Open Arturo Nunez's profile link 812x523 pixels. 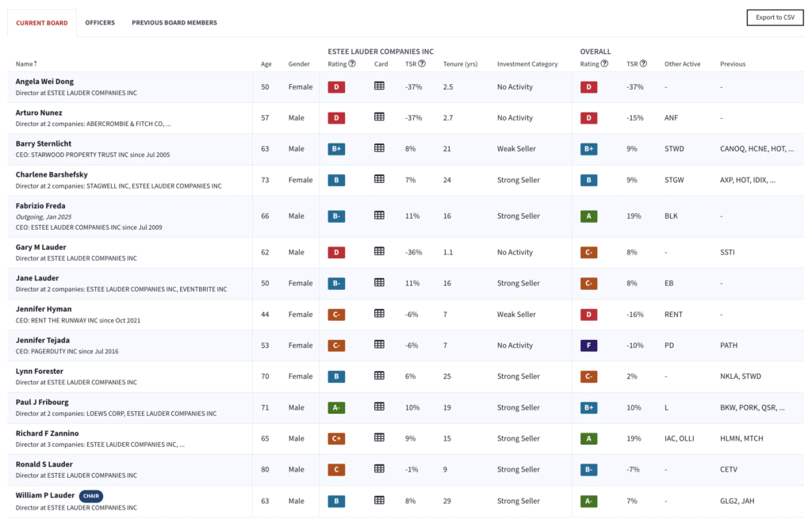[39, 113]
